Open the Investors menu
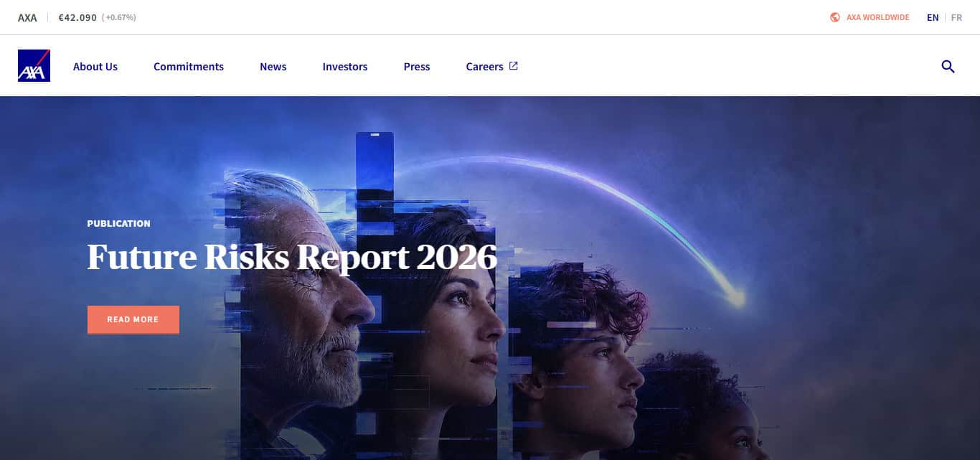 [345, 67]
